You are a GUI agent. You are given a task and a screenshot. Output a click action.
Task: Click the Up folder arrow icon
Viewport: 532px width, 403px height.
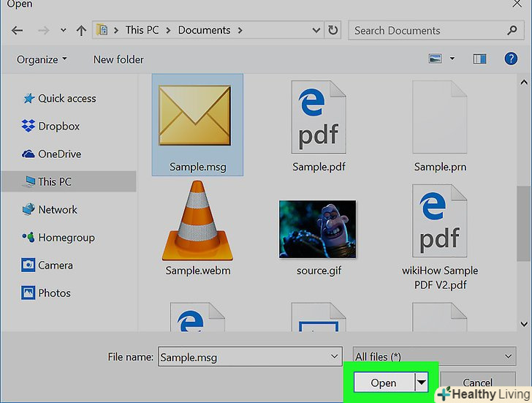[x=81, y=31]
